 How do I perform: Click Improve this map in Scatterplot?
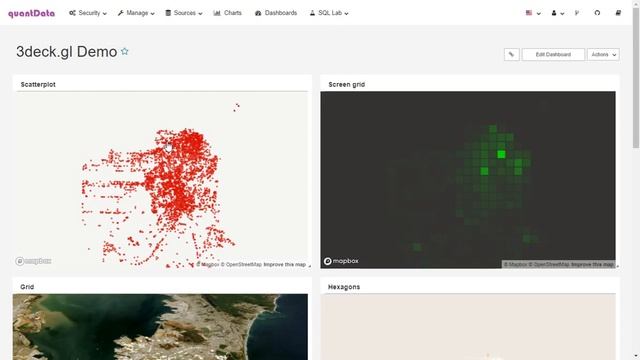[284, 264]
